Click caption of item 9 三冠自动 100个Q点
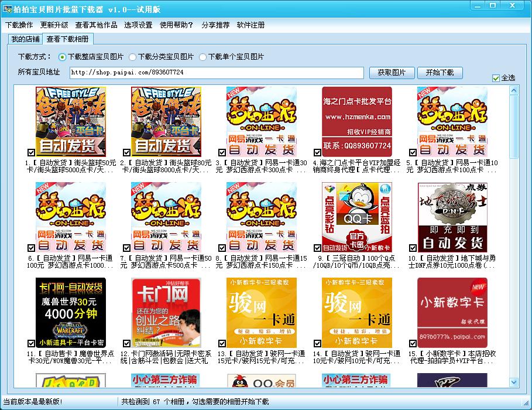532x410 pixels. pyautogui.click(x=356, y=262)
